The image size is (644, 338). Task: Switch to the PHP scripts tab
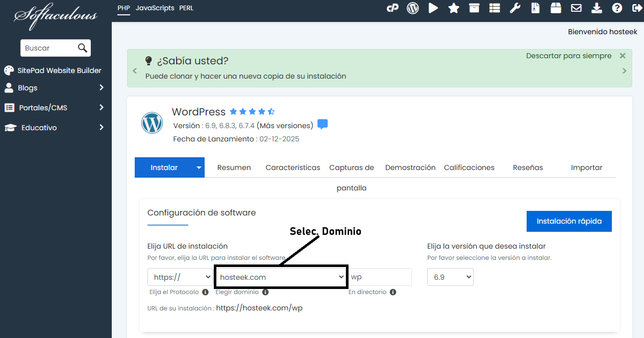pos(123,8)
